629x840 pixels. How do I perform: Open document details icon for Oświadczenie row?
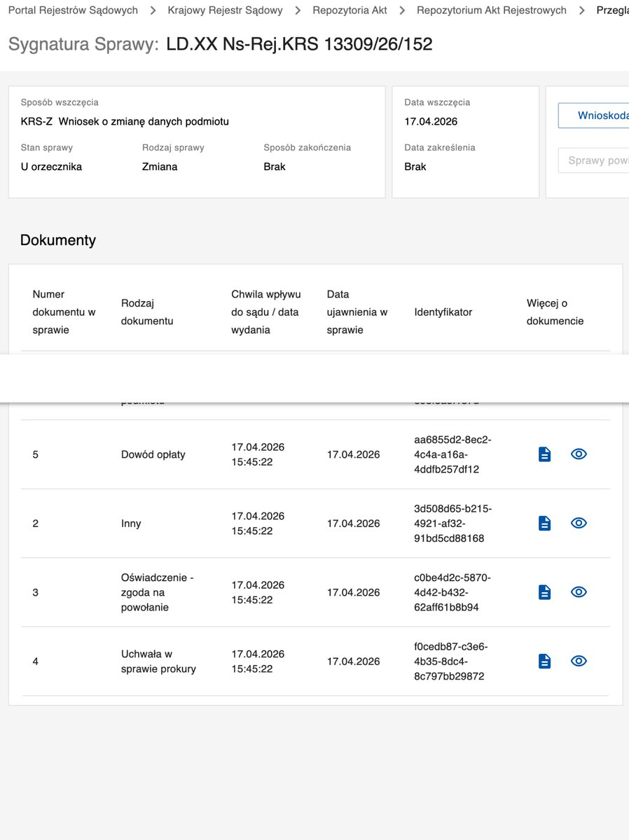tap(544, 592)
